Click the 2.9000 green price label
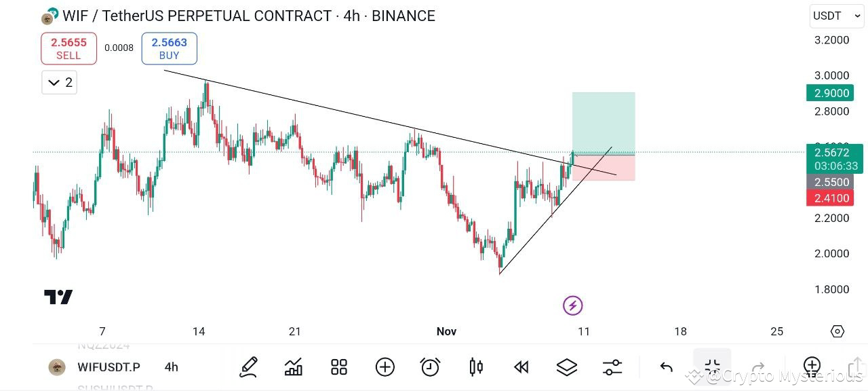 [x=830, y=93]
